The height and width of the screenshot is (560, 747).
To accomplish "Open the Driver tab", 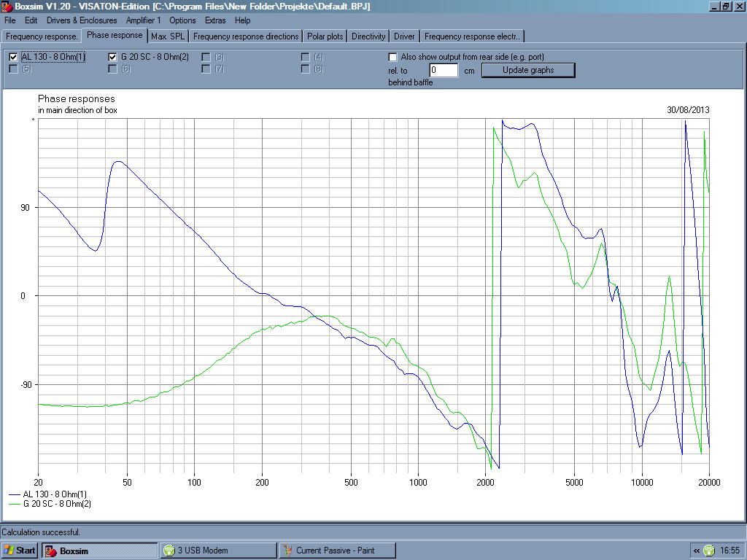I will 404,36.
